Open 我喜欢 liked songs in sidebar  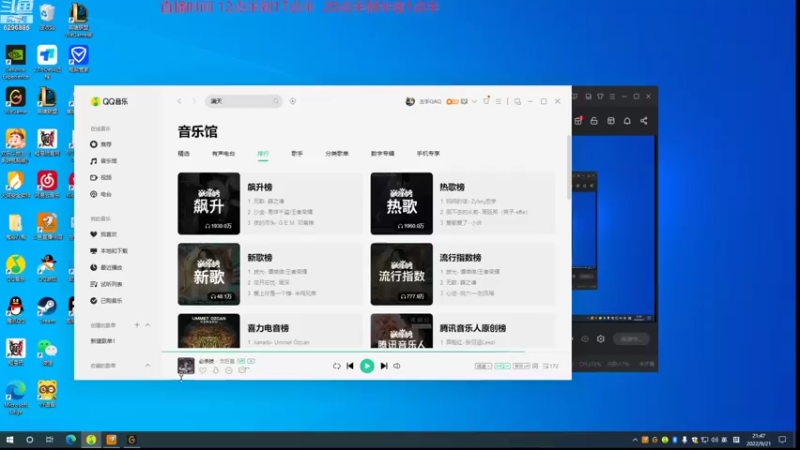pos(104,234)
